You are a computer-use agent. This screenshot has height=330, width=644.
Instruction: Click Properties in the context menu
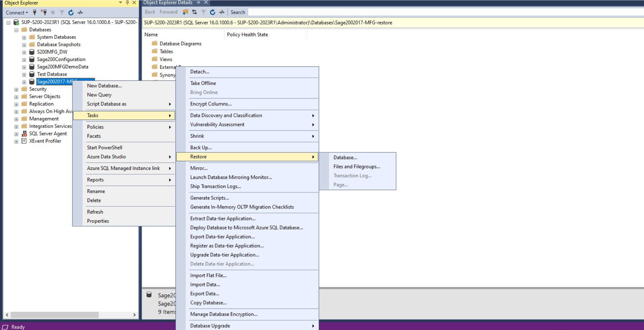click(124, 221)
